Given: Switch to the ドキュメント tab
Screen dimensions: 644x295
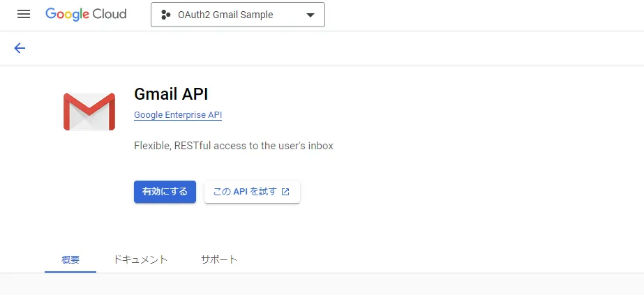Looking at the screenshot, I should pos(140,259).
